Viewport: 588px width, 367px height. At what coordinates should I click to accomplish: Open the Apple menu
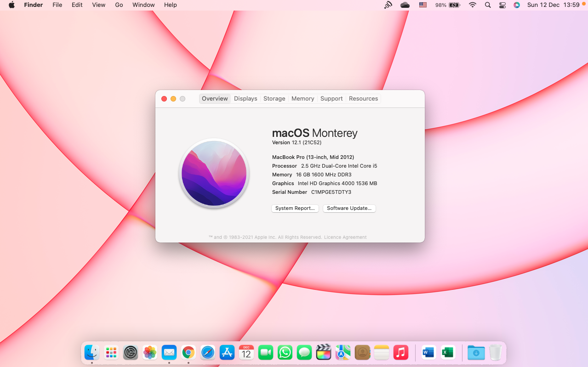[11, 5]
